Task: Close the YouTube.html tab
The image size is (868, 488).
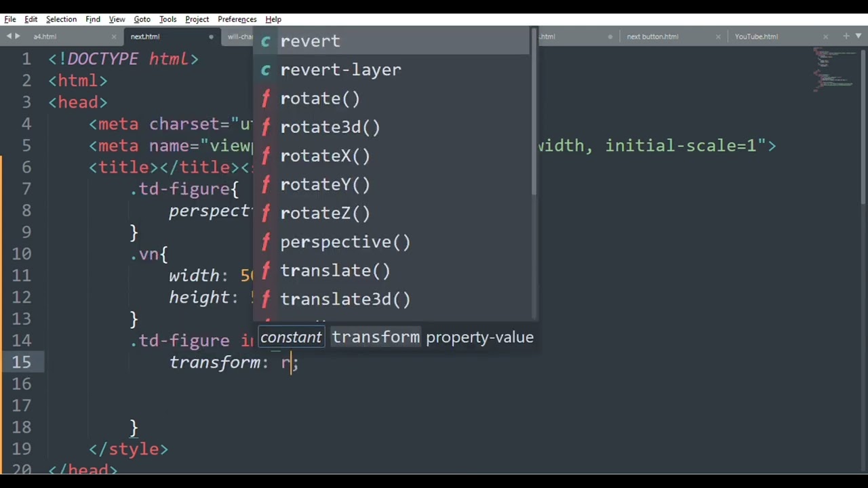Action: [x=825, y=37]
